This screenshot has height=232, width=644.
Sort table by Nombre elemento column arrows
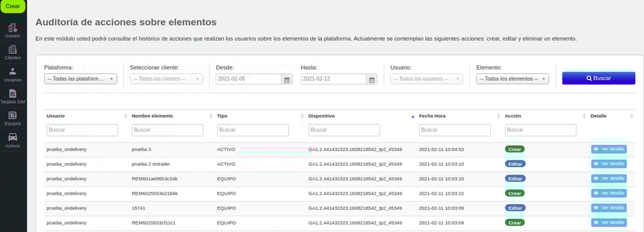pyautogui.click(x=211, y=116)
